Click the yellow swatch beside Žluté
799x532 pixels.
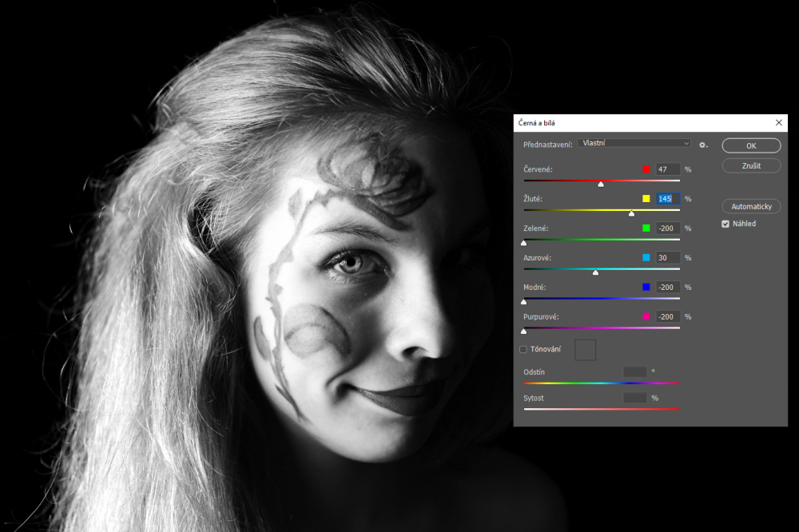tap(646, 199)
